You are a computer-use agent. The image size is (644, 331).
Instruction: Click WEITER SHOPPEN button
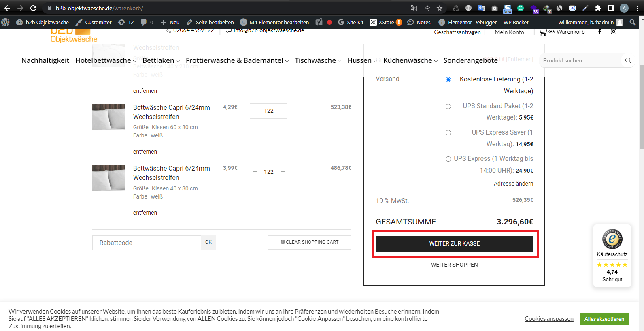[454, 265]
